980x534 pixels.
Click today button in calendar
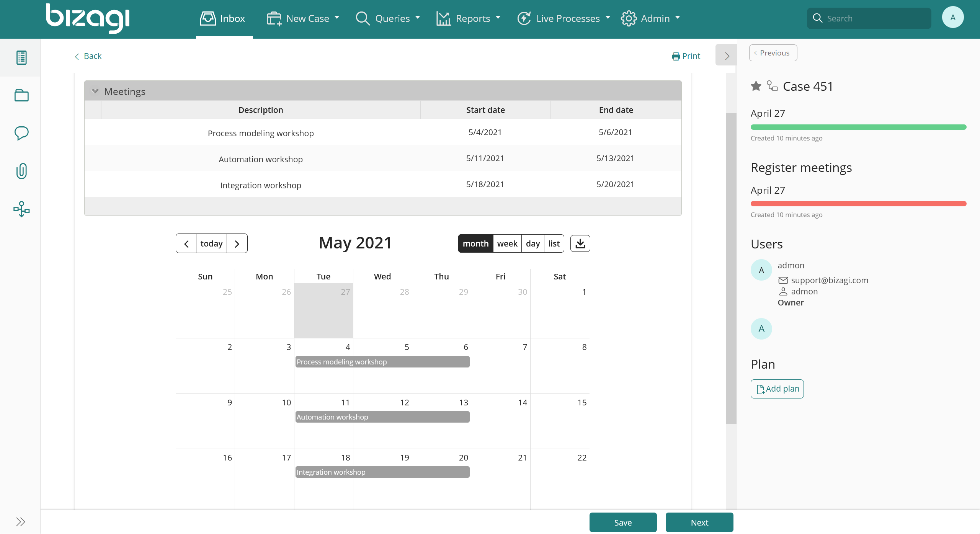point(211,243)
